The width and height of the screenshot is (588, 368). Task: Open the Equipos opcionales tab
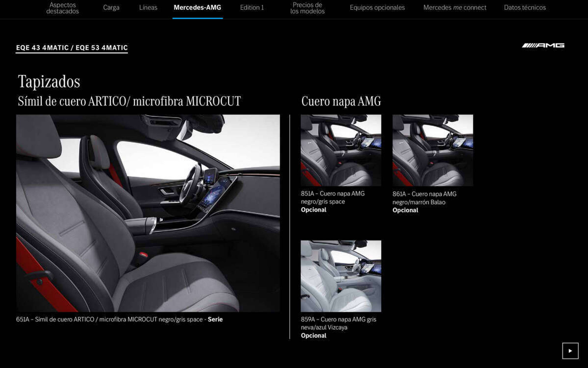(x=377, y=8)
